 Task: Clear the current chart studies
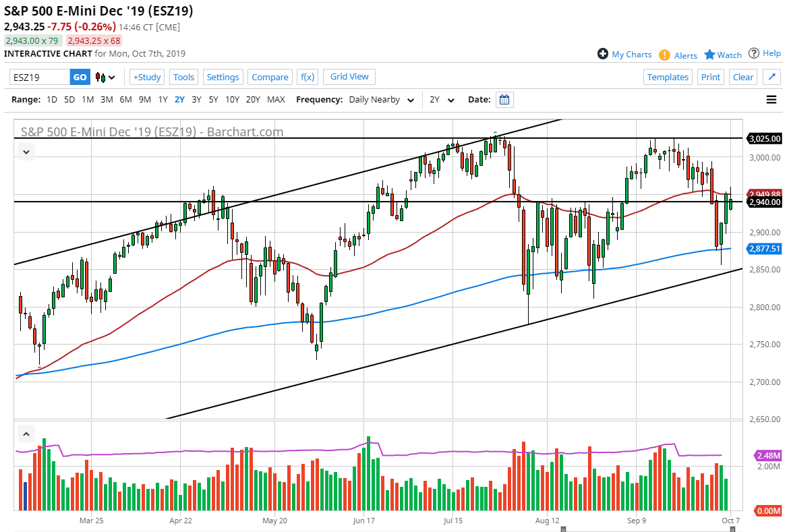tap(742, 77)
